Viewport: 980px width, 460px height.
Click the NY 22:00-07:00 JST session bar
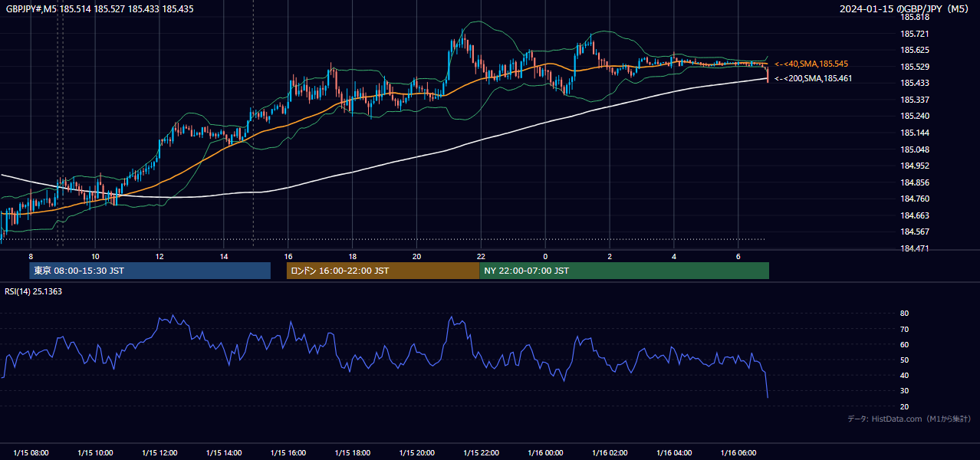[x=624, y=271]
